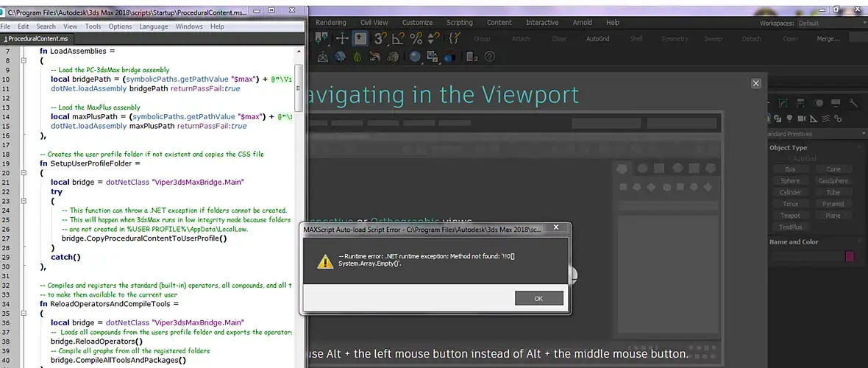Click the highlighted keyboard shortcut override icon
Image resolution: width=868 pixels, height=368 pixels.
(360, 38)
